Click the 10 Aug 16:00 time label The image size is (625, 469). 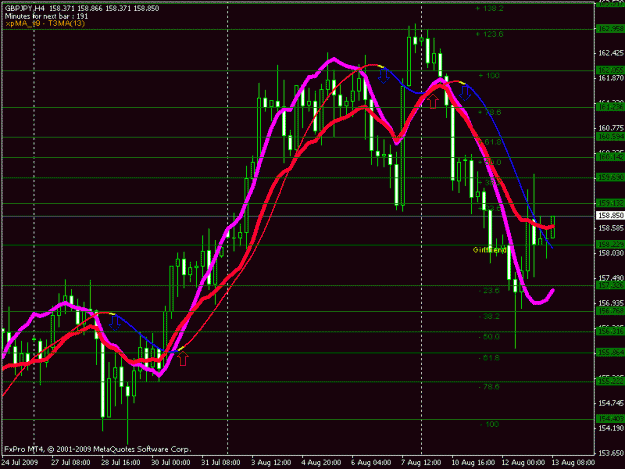473,463
